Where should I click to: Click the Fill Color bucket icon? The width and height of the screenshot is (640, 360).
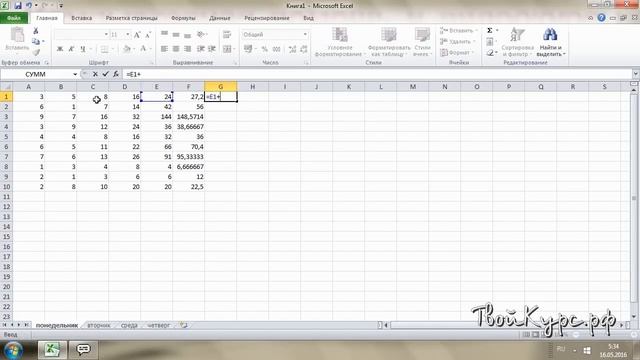point(127,49)
